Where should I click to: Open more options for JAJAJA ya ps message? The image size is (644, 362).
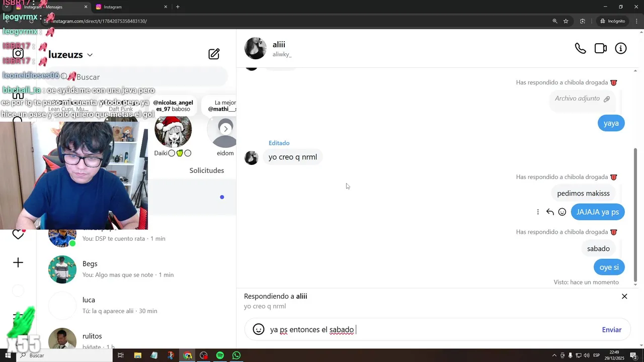point(538,212)
